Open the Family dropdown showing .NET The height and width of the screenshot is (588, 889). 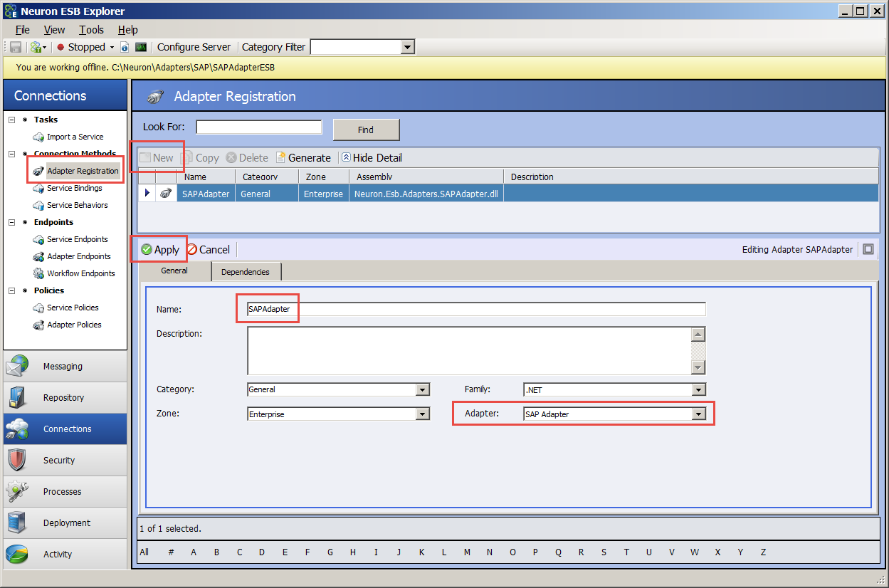699,389
